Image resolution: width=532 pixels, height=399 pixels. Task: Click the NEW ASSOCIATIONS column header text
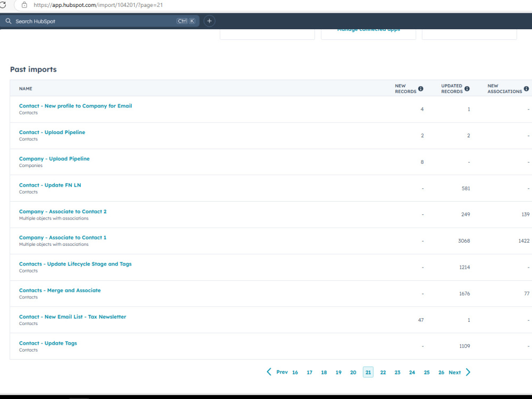(x=505, y=88)
